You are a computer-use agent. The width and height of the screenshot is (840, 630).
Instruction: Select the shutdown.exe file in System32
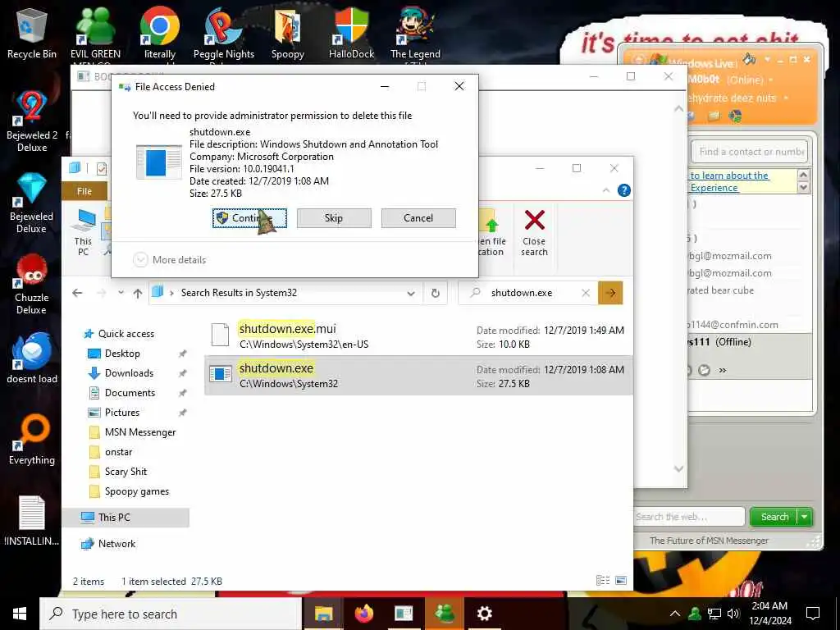coord(418,375)
